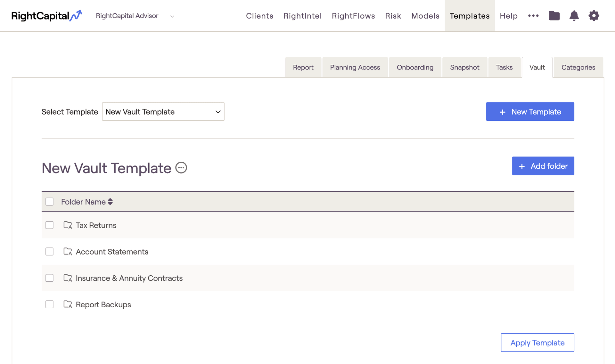Image resolution: width=615 pixels, height=364 pixels.
Task: Click the Insurance & Annuity Contracts folder icon
Action: 68,278
